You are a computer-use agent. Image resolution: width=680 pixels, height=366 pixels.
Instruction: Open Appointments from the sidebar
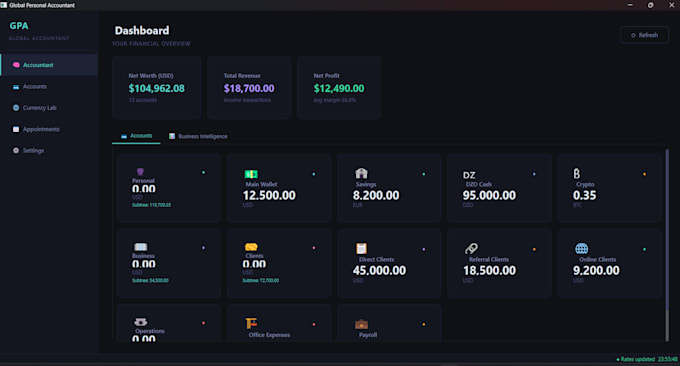(x=49, y=129)
